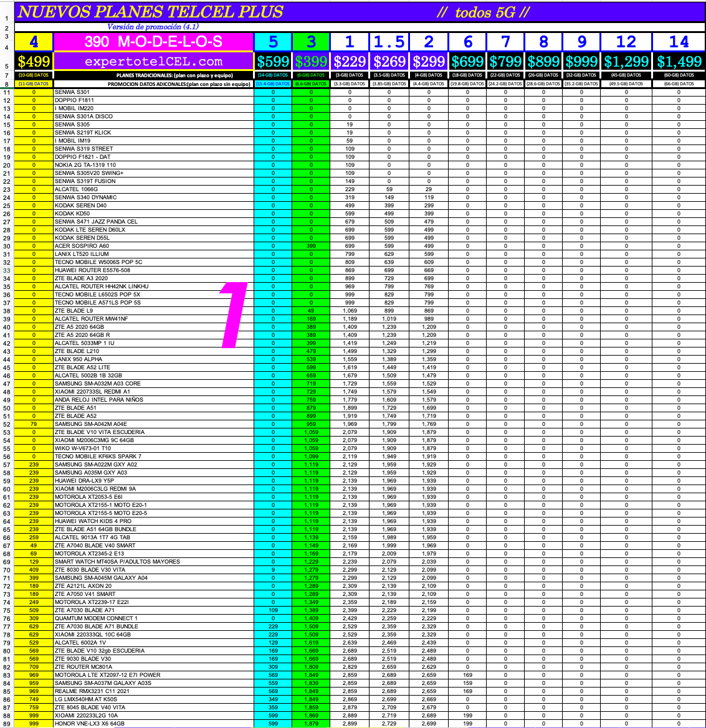Click the NUEVOS PLANES TELCEL PLUS title
Image resolution: width=706 pixels, height=728 pixels.
(150, 12)
